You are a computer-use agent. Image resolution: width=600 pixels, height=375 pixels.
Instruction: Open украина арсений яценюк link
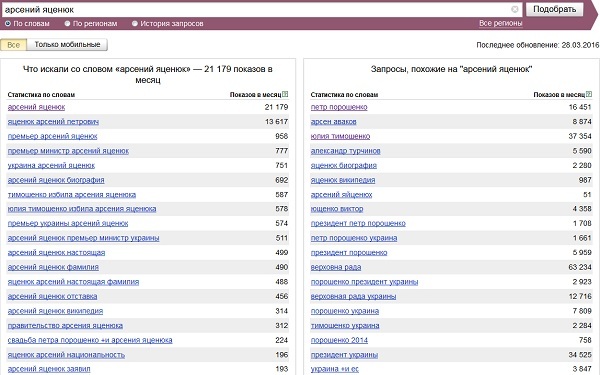(x=51, y=165)
